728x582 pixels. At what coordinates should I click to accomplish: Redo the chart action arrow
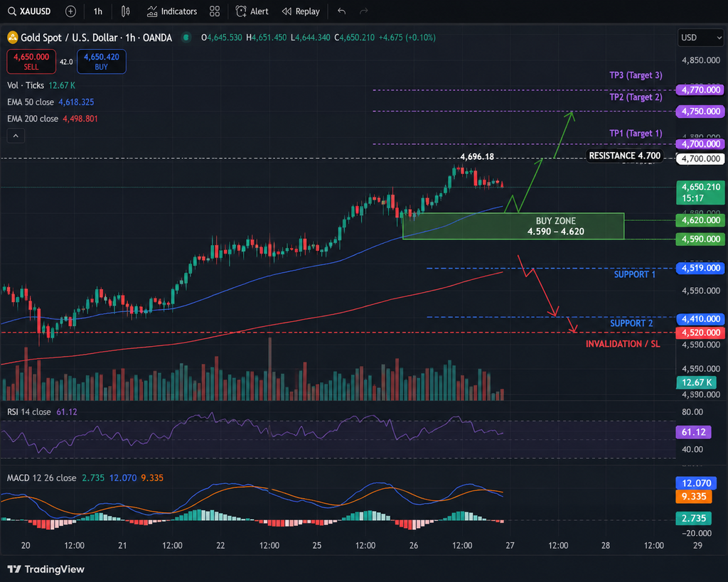click(364, 11)
